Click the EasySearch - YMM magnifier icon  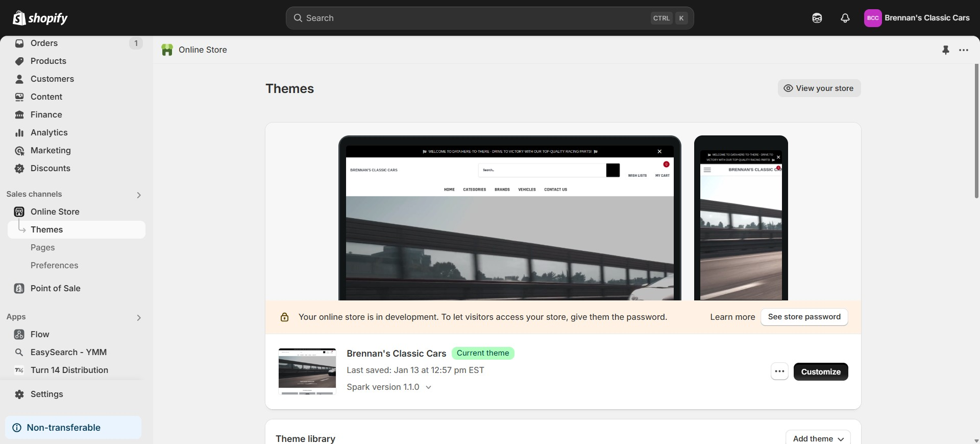(19, 353)
